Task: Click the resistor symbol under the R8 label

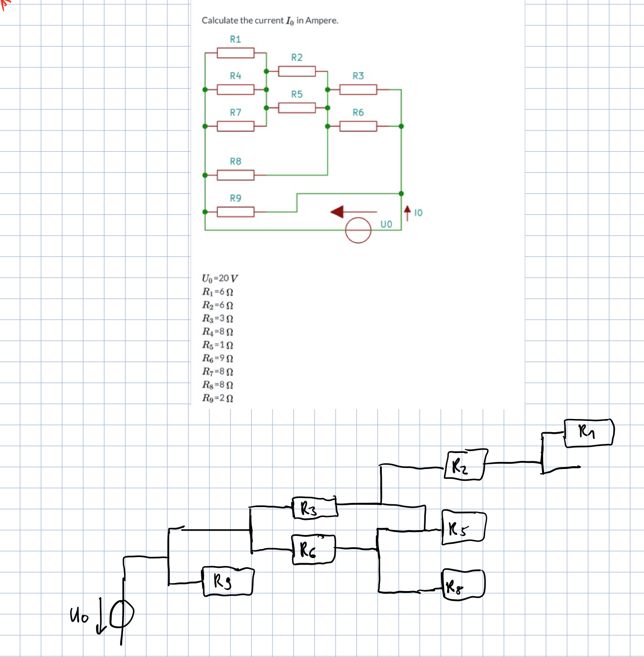Action: (x=235, y=175)
